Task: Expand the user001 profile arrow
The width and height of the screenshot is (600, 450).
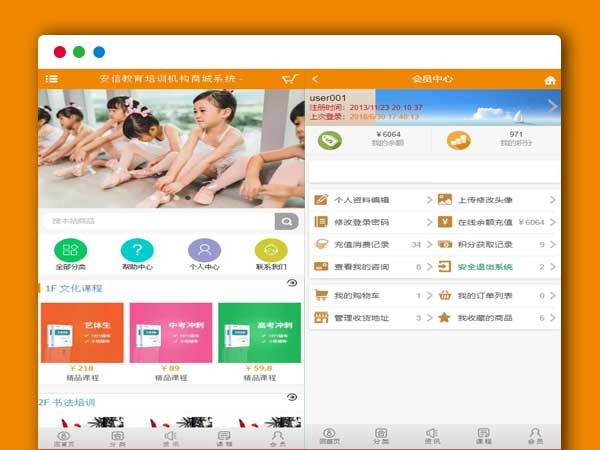Action: (x=553, y=105)
